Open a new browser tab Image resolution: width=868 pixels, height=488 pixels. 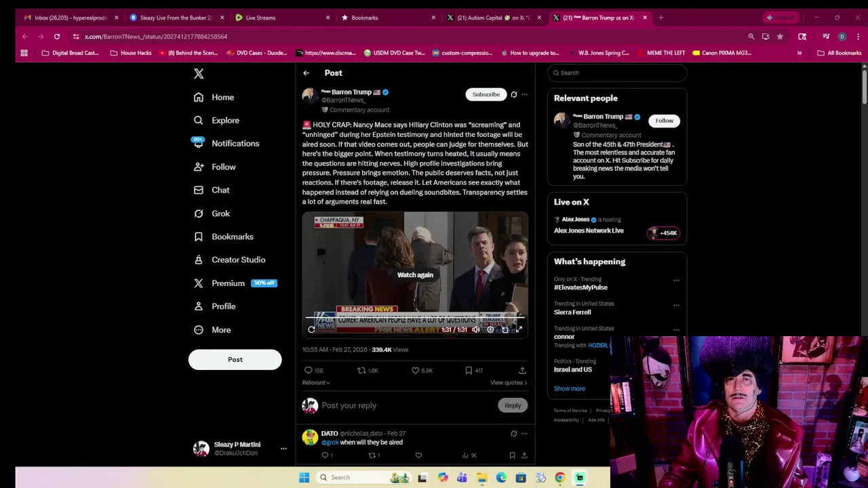point(660,18)
